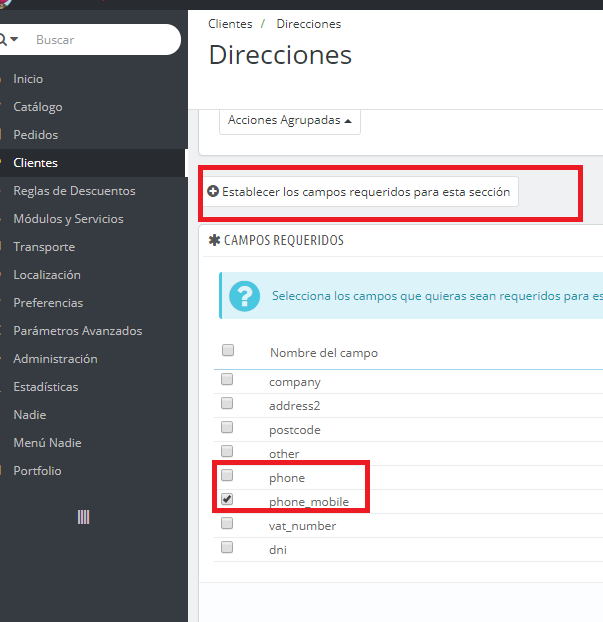Click Establecer los campos requeridos button
This screenshot has height=622, width=603.
(361, 192)
